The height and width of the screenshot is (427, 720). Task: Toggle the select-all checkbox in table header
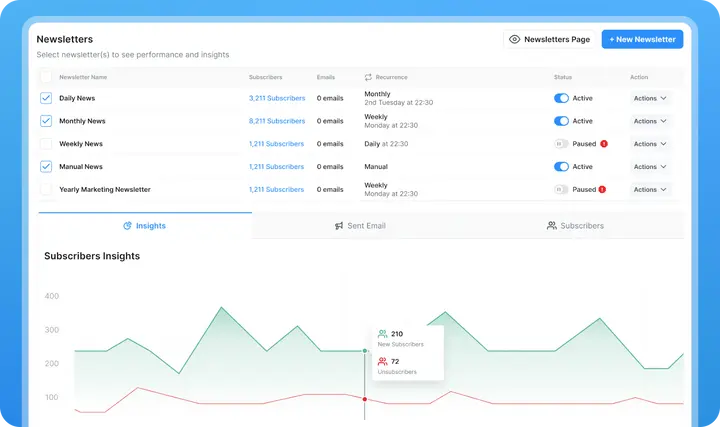(46, 77)
